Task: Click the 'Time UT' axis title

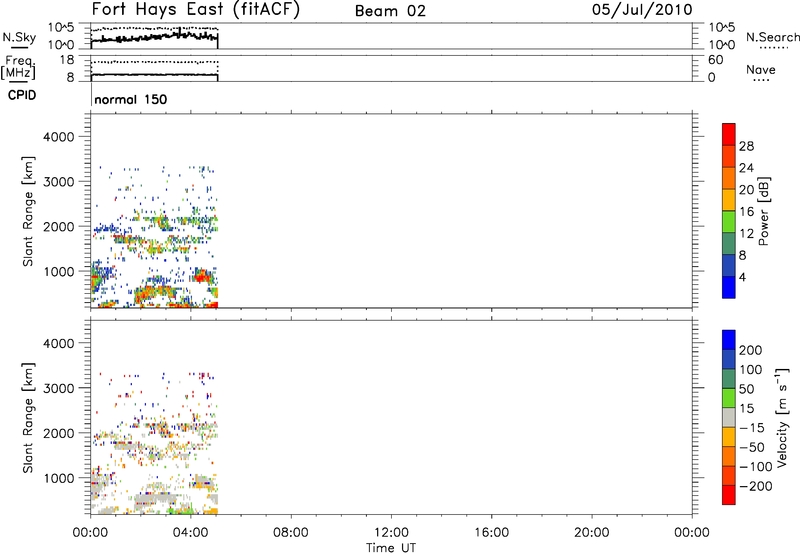Action: [x=391, y=548]
